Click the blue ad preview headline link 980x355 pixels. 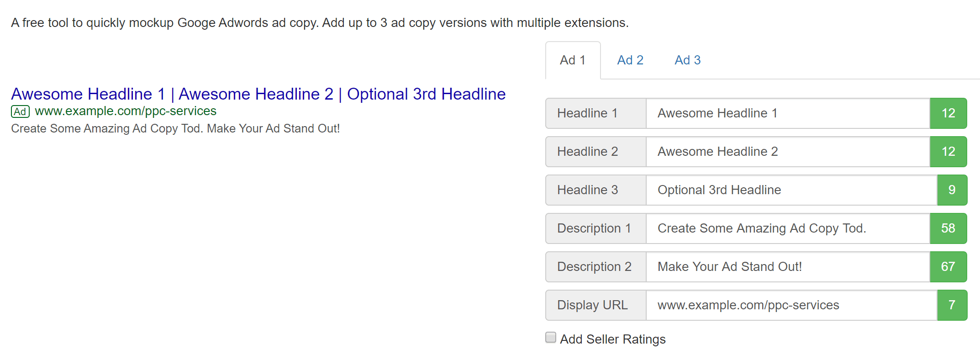(258, 94)
